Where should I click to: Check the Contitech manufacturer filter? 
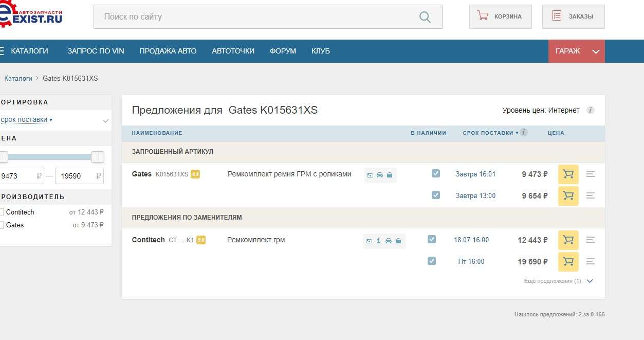pyautogui.click(x=2, y=212)
